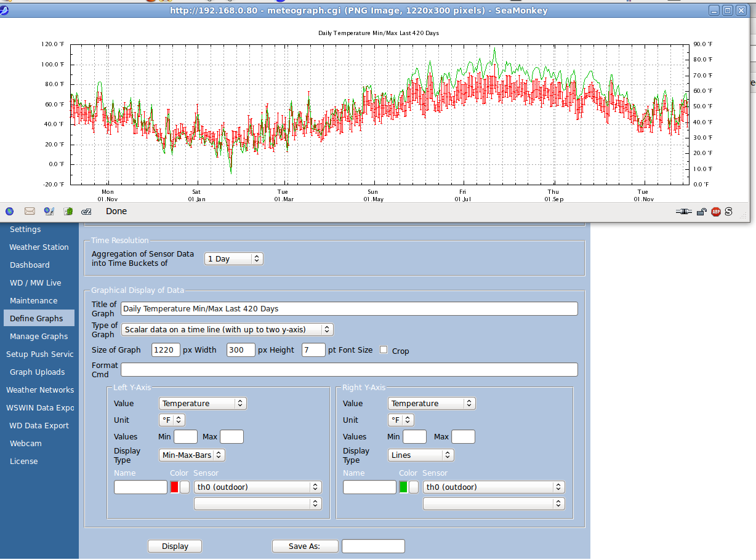756x560 pixels.
Task: Expand the time bucket '1 Day' dropdown
Action: point(233,259)
